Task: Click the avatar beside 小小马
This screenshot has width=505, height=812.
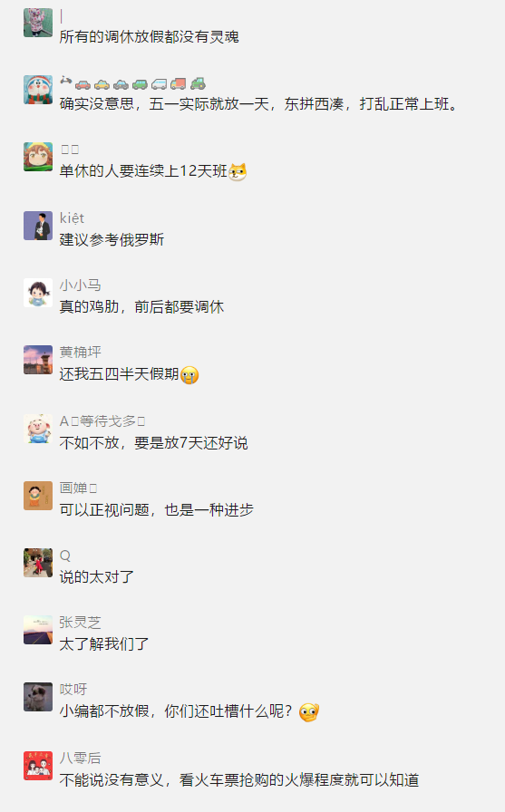Action: 38,293
